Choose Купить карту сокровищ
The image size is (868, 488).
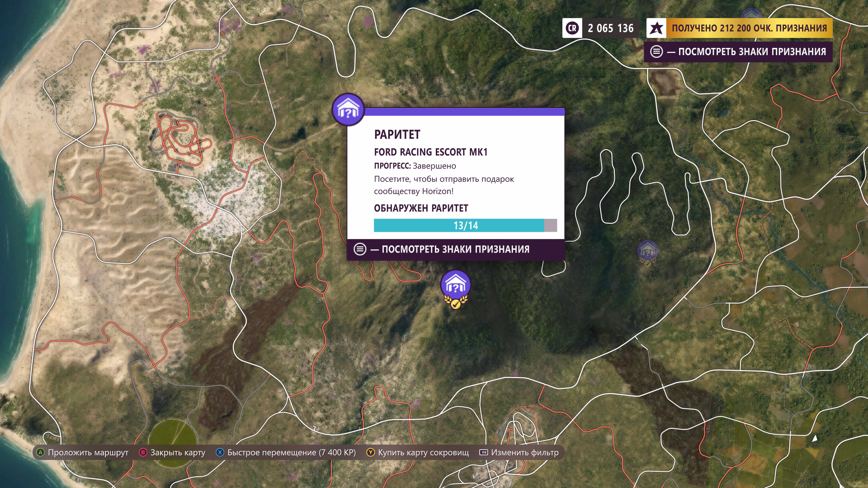[x=424, y=452]
